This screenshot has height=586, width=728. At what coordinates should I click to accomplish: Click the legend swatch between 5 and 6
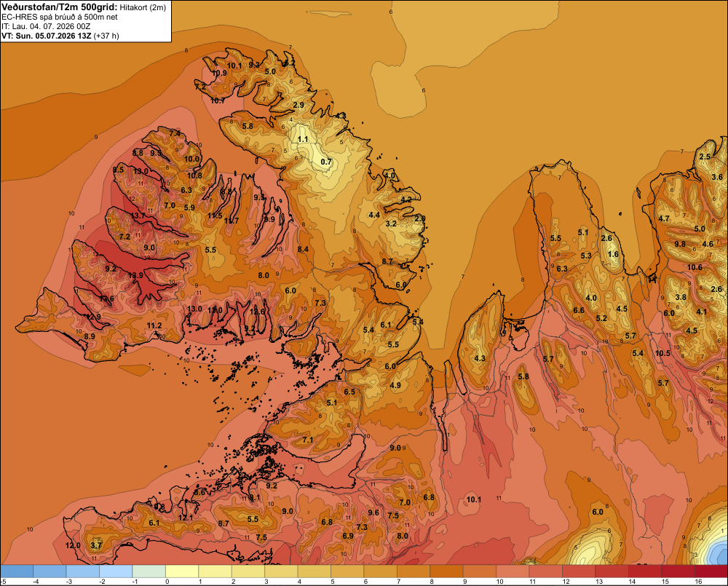click(347, 571)
